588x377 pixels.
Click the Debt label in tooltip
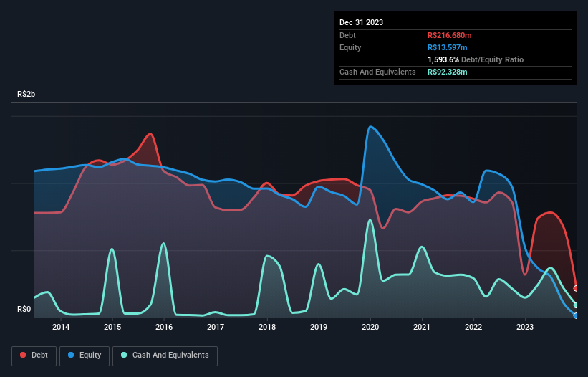[x=347, y=35]
